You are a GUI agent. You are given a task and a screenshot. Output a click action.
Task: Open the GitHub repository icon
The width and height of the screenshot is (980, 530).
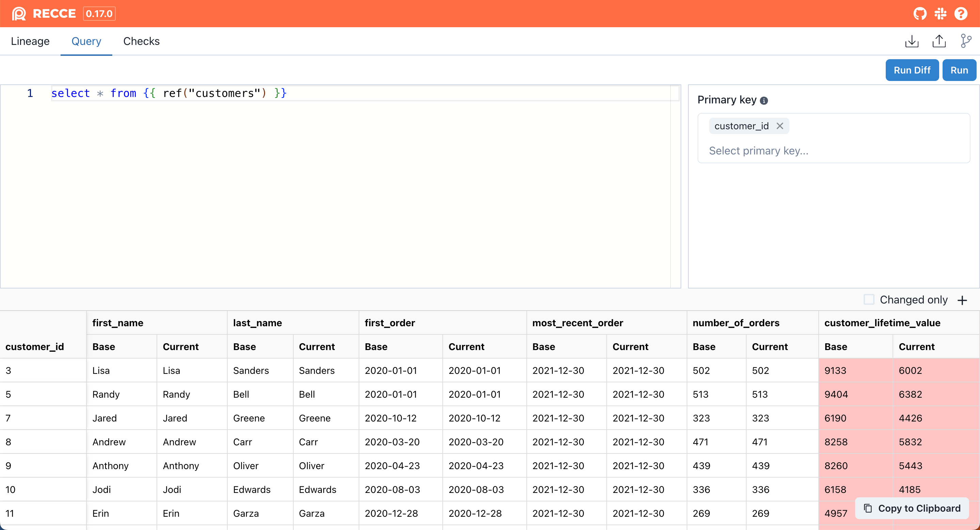(920, 14)
